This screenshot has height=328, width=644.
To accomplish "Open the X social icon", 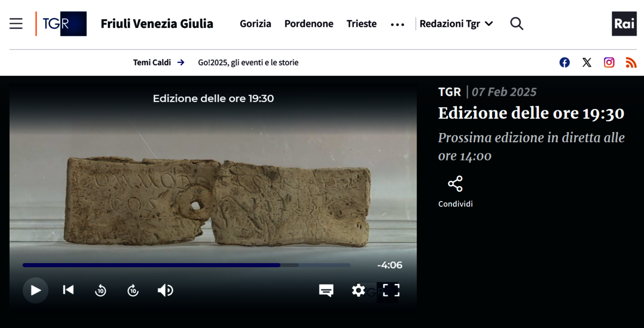I will coord(587,62).
